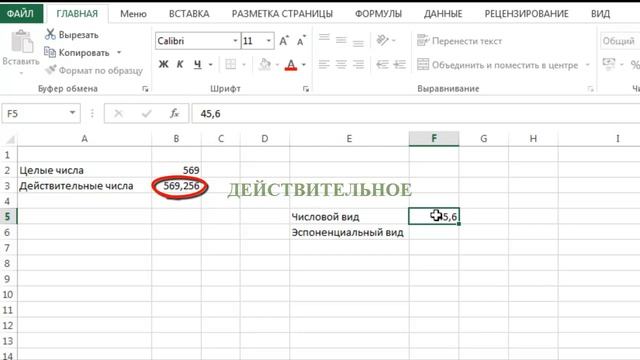Click the fill color bucket icon
This screenshot has width=640, height=360.
265,64
